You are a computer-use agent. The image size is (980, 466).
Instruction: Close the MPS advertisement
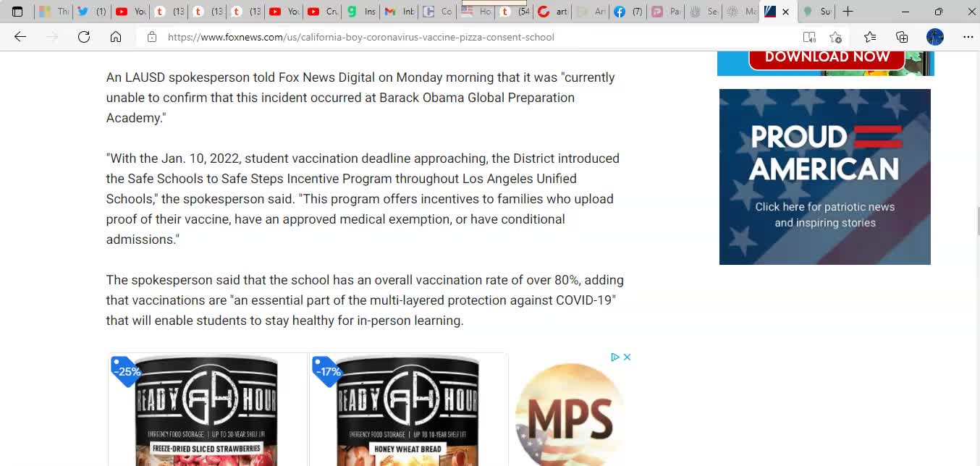628,357
